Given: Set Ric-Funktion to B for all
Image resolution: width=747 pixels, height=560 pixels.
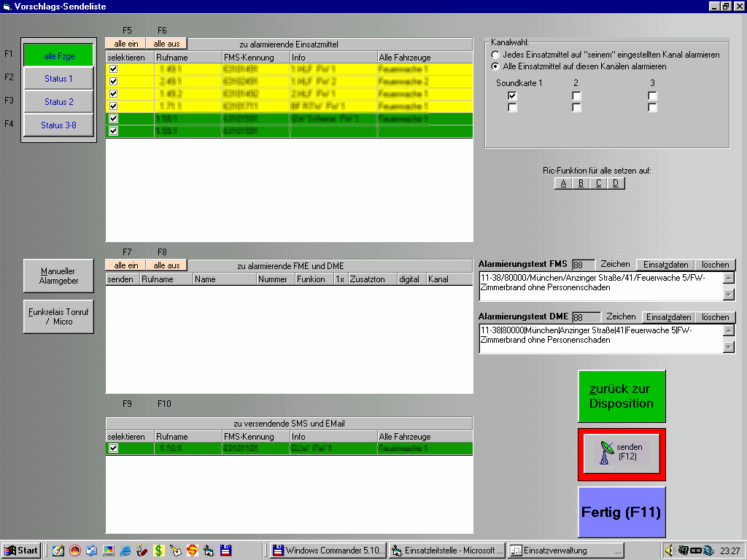Looking at the screenshot, I should pos(581,183).
